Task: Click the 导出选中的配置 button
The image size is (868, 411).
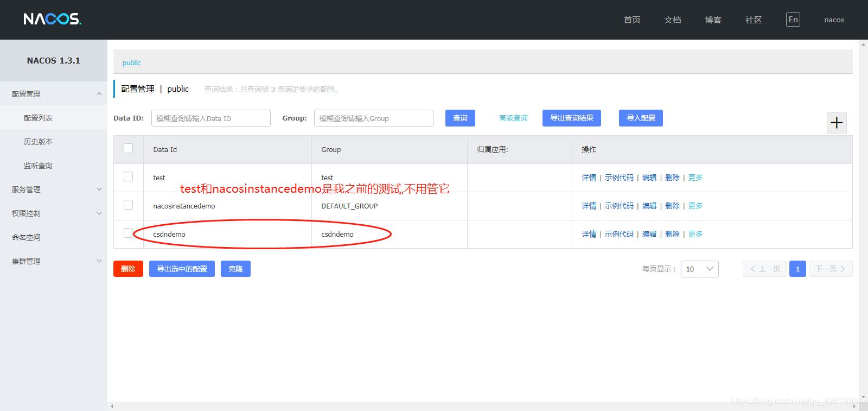Action: tap(182, 269)
